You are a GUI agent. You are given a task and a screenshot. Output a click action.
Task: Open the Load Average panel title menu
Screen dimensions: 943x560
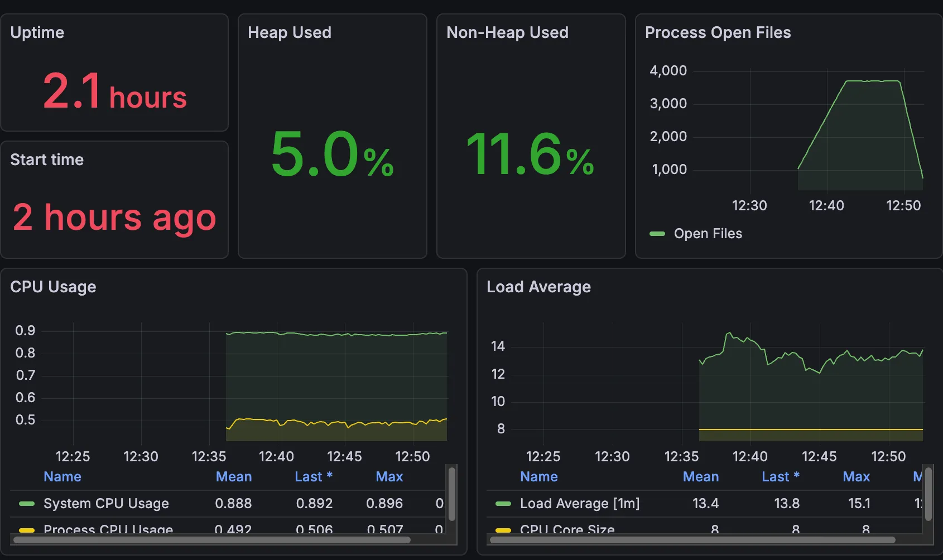click(x=538, y=287)
